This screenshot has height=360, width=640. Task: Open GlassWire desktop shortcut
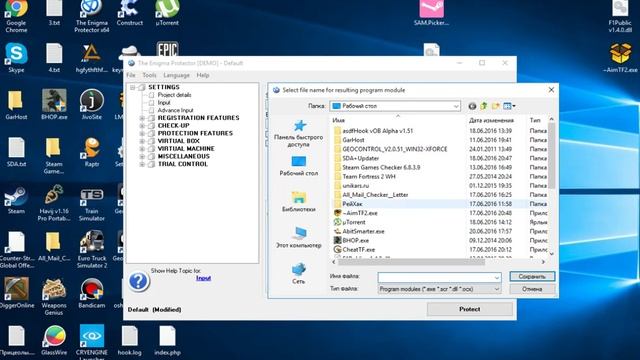54,340
